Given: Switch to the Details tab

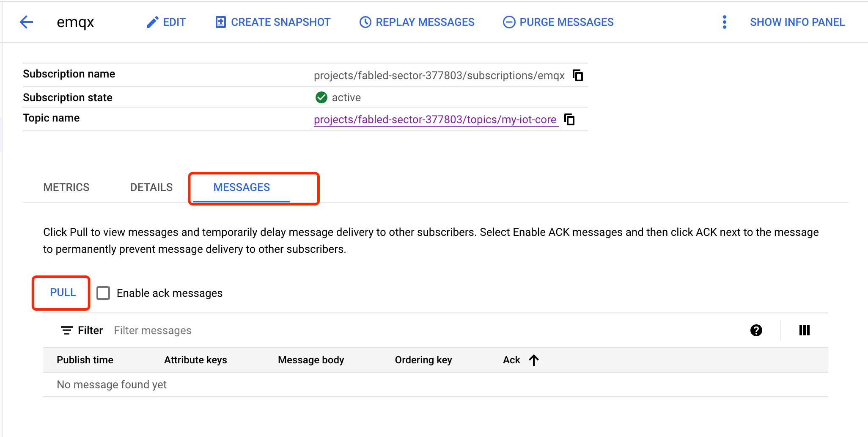Looking at the screenshot, I should click(151, 187).
